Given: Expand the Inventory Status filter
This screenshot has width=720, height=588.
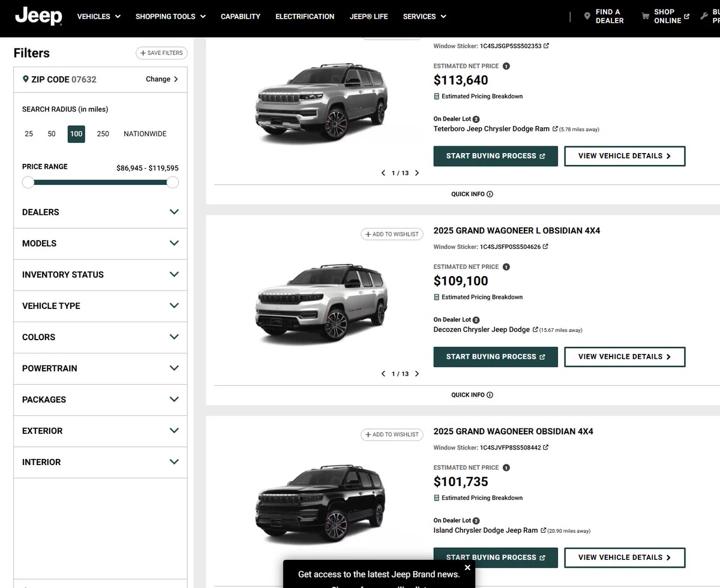Looking at the screenshot, I should 100,275.
